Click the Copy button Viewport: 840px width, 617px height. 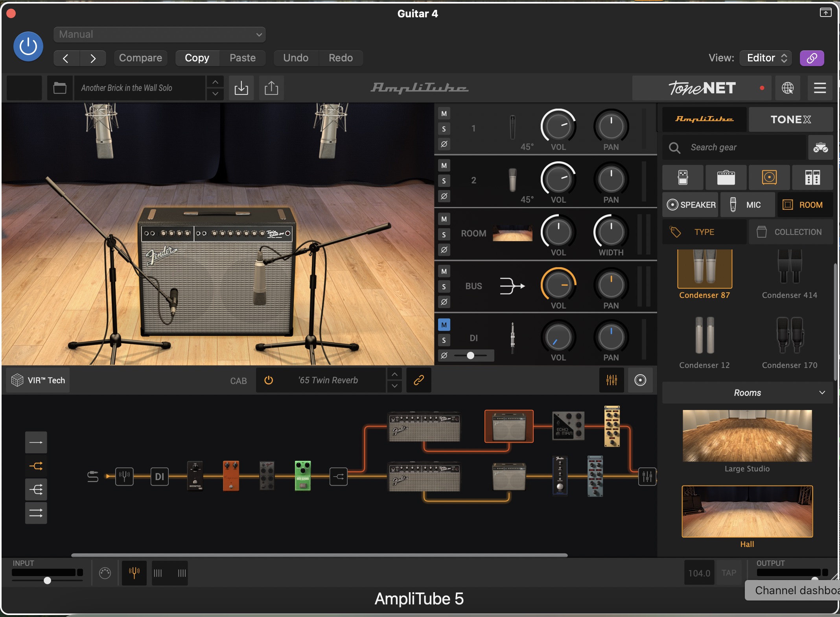pyautogui.click(x=197, y=58)
